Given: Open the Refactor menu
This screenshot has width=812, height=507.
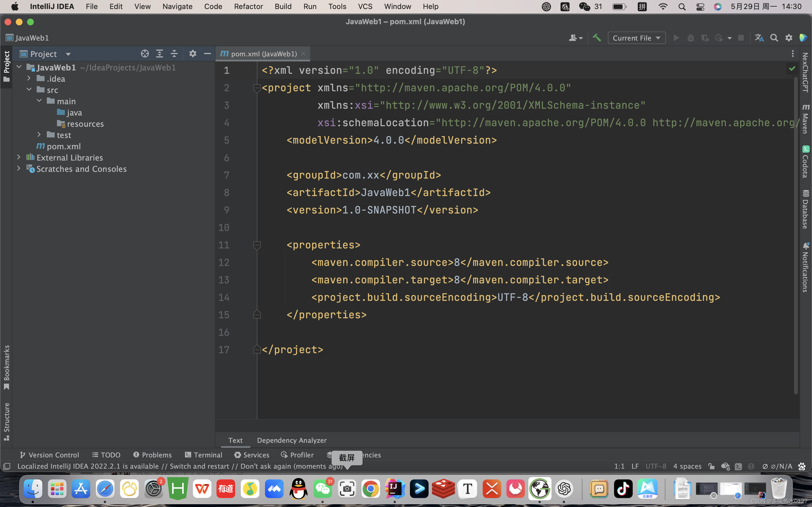Looking at the screenshot, I should [248, 6].
